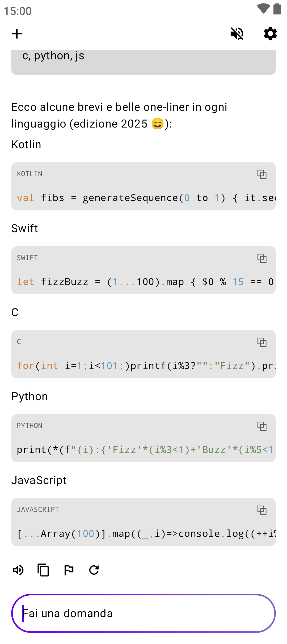Tap the 'Fai una domanda' input field
Viewport: 287px width, 644px height.
143,613
